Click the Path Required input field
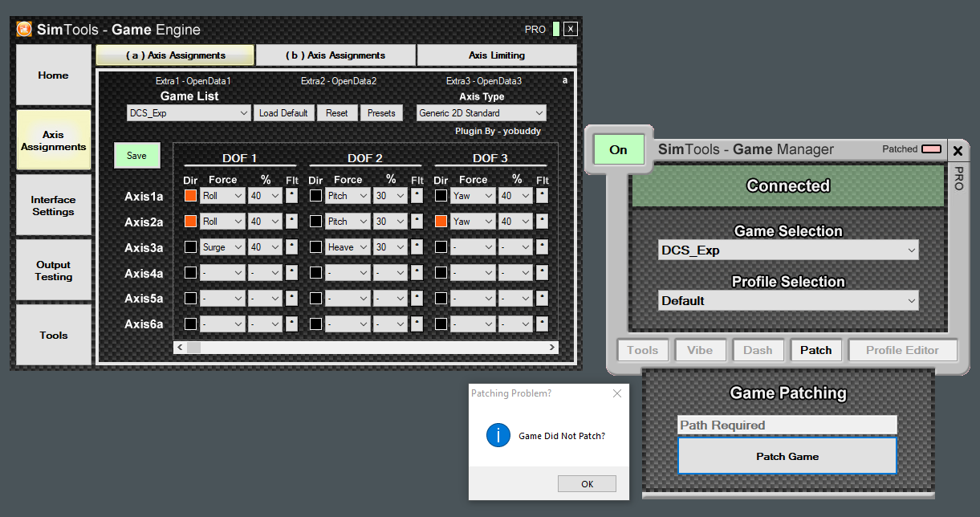Viewport: 980px width, 517px height. pyautogui.click(x=787, y=425)
